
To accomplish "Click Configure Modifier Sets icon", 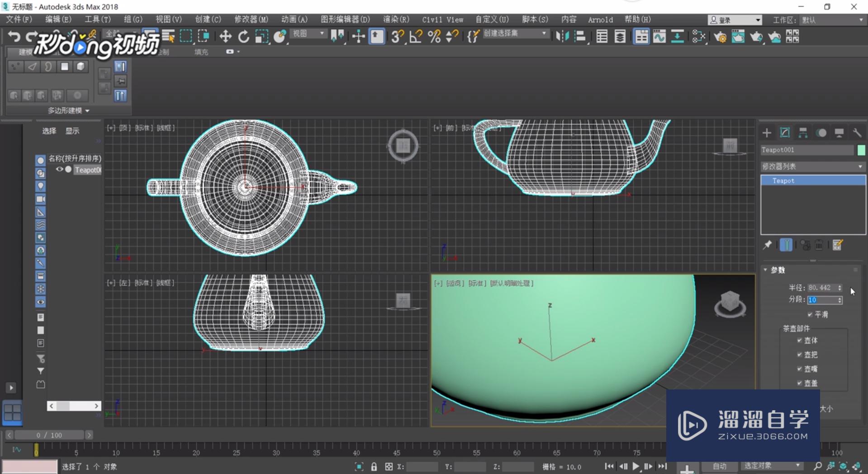I will pos(838,245).
